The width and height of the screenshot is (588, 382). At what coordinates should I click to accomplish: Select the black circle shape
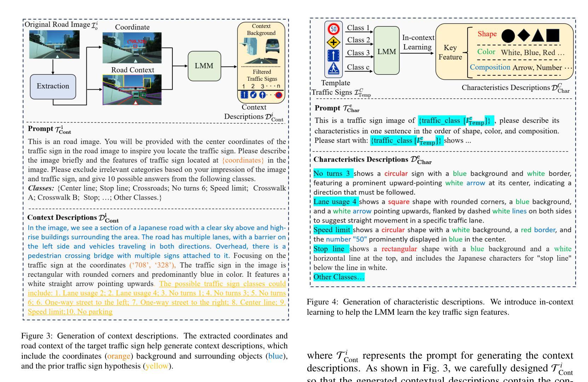508,35
